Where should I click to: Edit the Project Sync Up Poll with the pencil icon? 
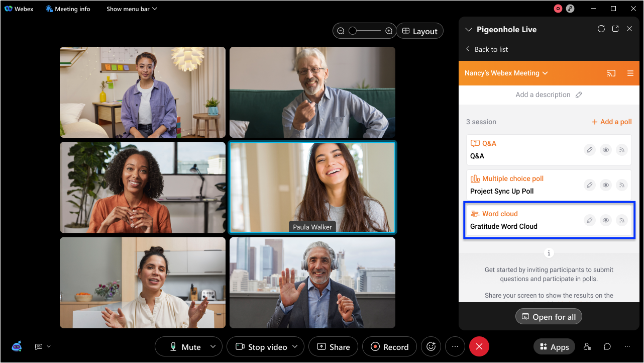(590, 185)
